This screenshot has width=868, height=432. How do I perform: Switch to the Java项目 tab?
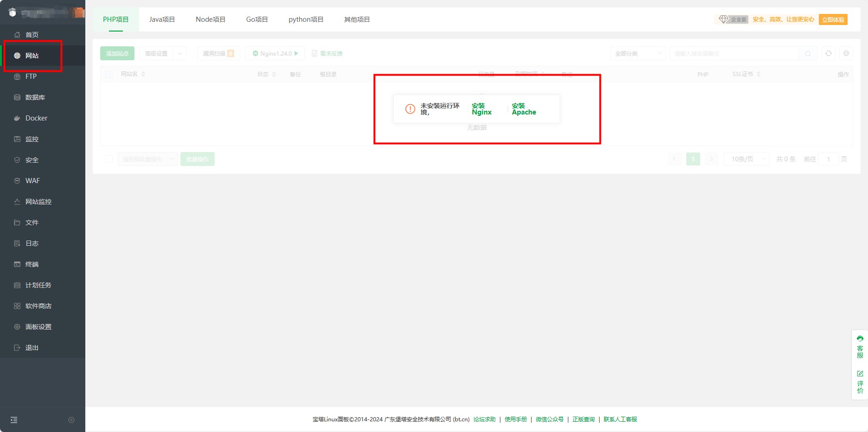click(162, 19)
